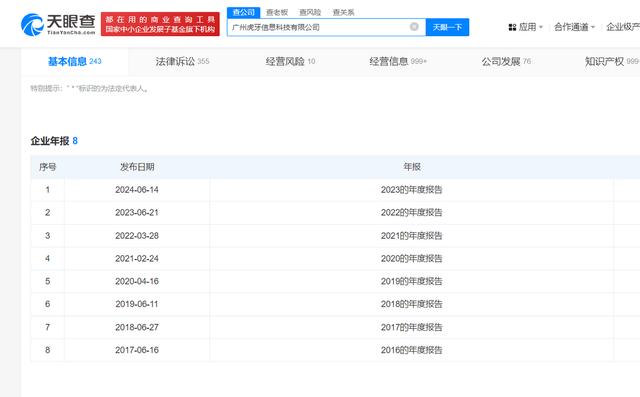Click the date 2017-06-16
Viewport: 640px width, 397px height.
(x=137, y=350)
